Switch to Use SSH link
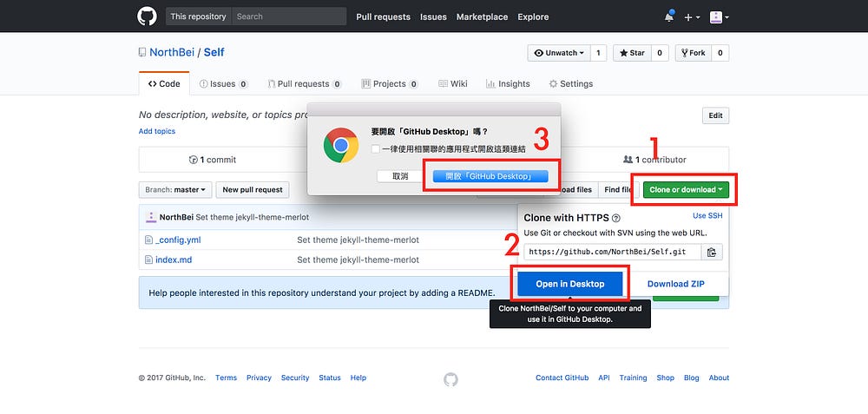 [x=707, y=216]
